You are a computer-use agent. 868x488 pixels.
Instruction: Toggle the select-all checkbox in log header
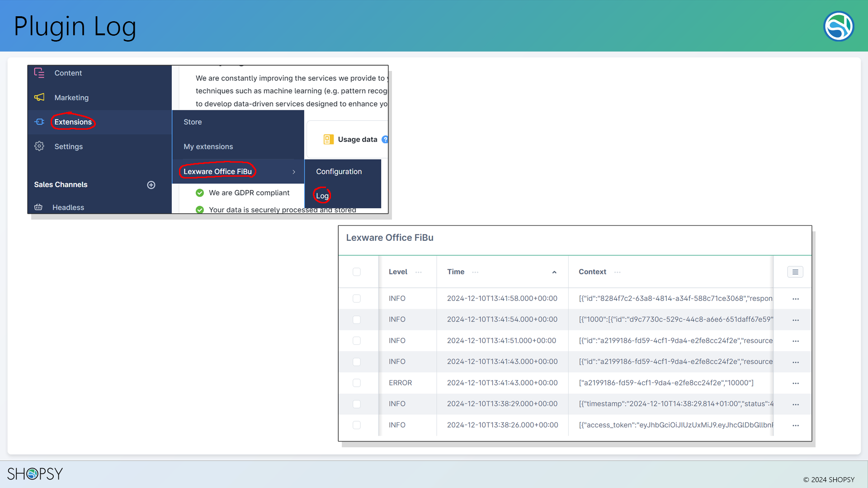click(357, 272)
